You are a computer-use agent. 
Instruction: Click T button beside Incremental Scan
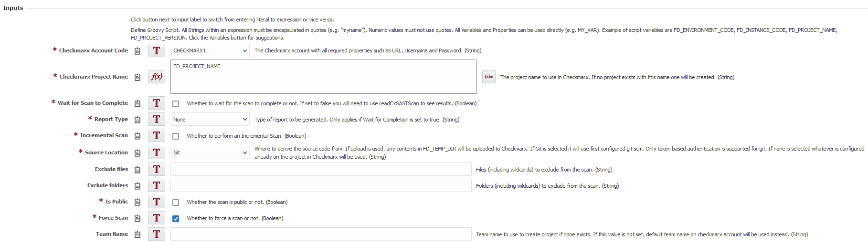(157, 135)
